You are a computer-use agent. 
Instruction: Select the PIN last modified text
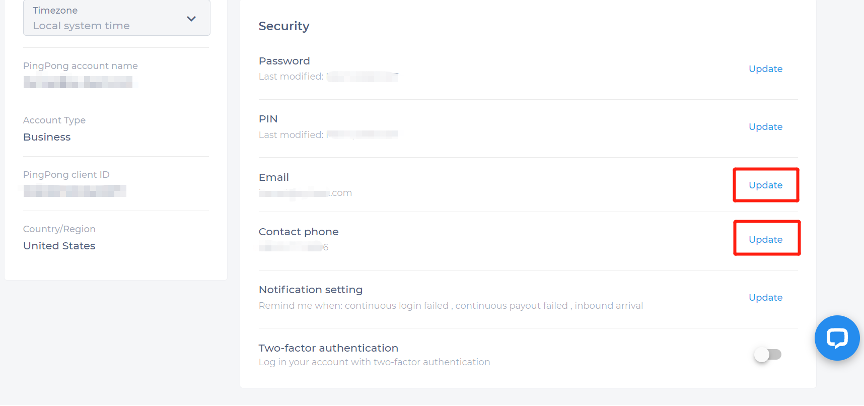point(328,134)
